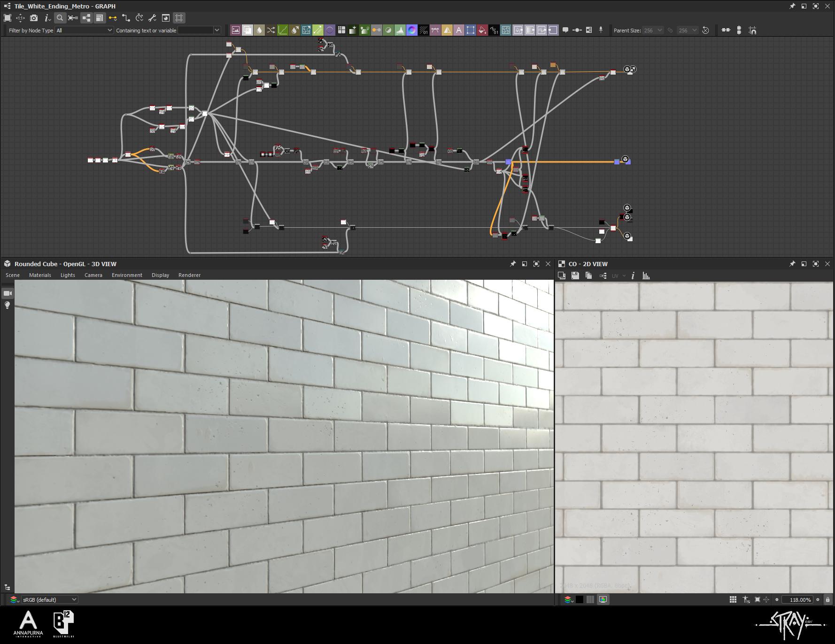Save the 2D view image as bitmap
Screen dimensions: 835x644
(x=575, y=276)
